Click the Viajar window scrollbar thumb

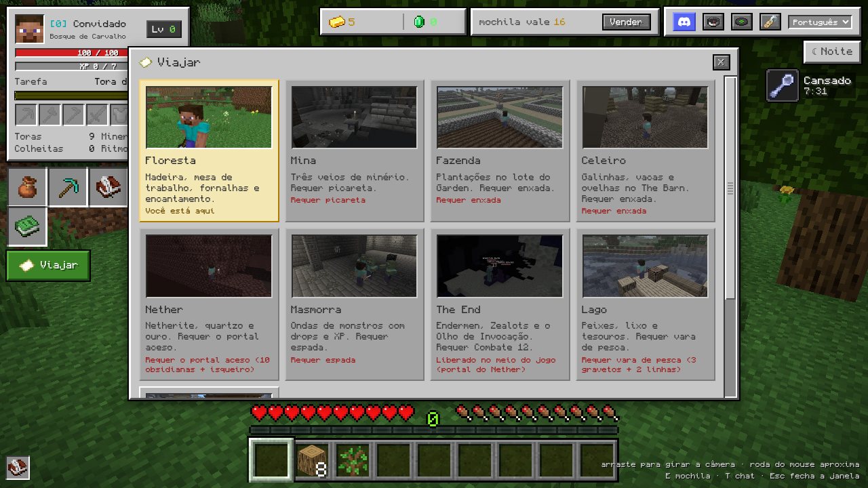(x=730, y=188)
